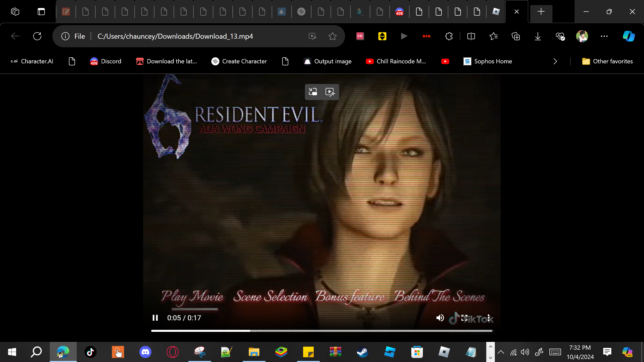The width and height of the screenshot is (644, 362).
Task: Close the current active tab
Action: (517, 12)
